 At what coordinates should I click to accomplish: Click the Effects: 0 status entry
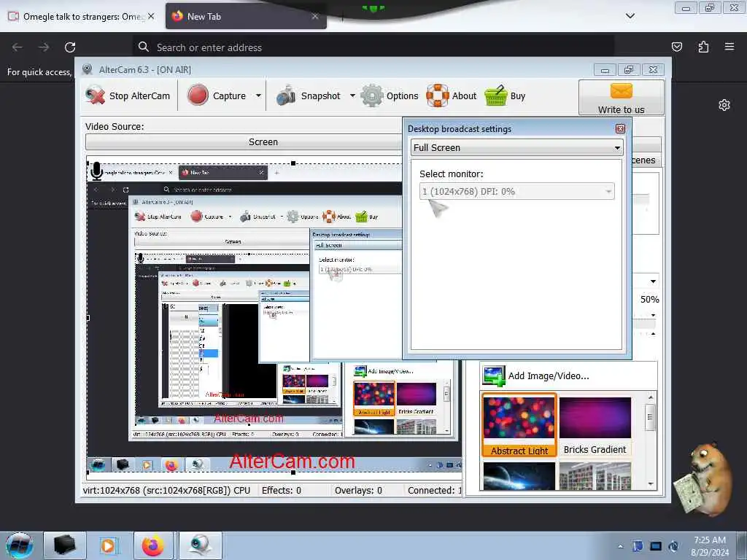[x=281, y=490]
